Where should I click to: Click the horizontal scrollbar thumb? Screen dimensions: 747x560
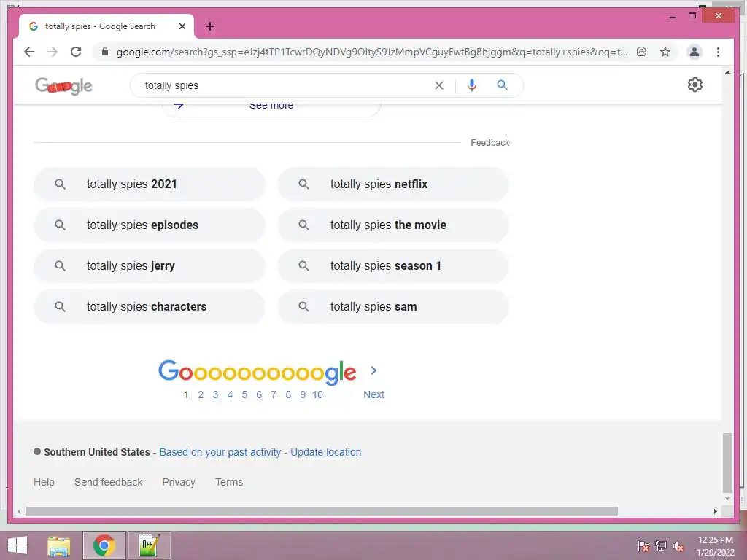point(322,511)
